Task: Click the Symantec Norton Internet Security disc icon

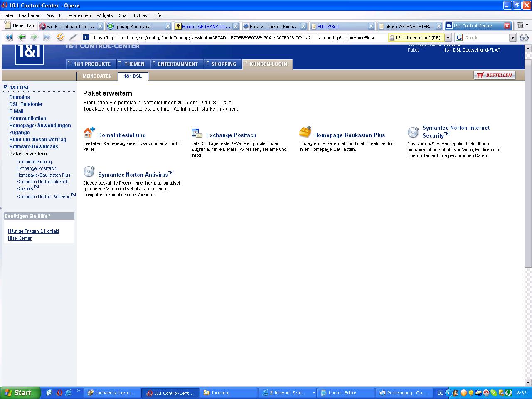Action: (413, 132)
